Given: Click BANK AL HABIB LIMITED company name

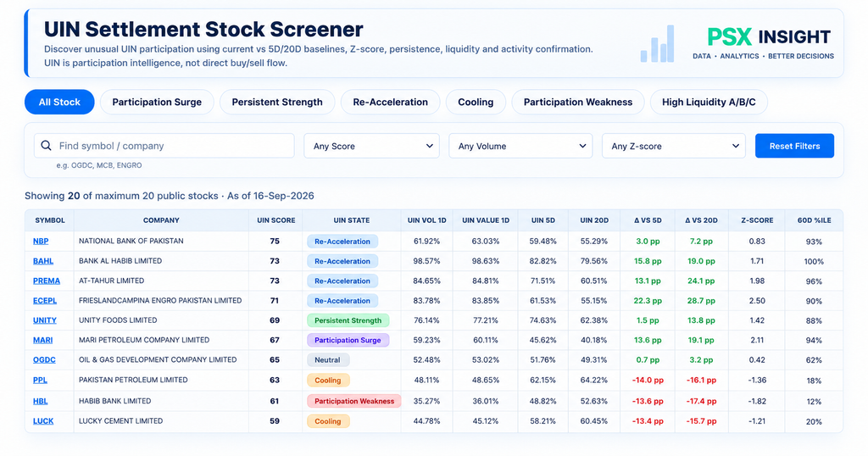Looking at the screenshot, I should click(x=120, y=261).
